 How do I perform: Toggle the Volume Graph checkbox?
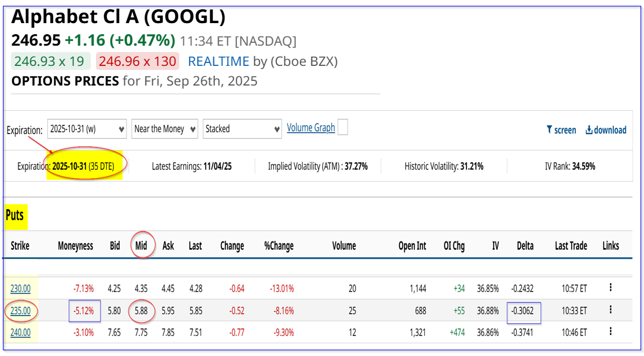point(343,127)
